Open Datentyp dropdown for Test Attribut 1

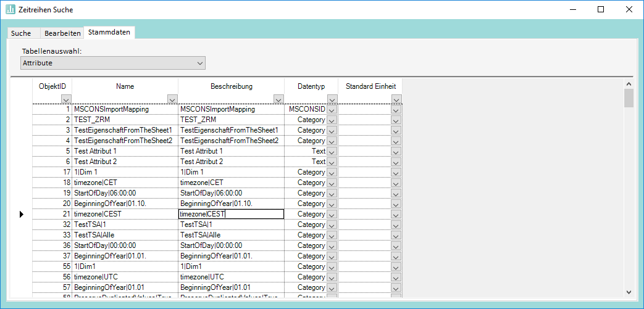point(332,151)
